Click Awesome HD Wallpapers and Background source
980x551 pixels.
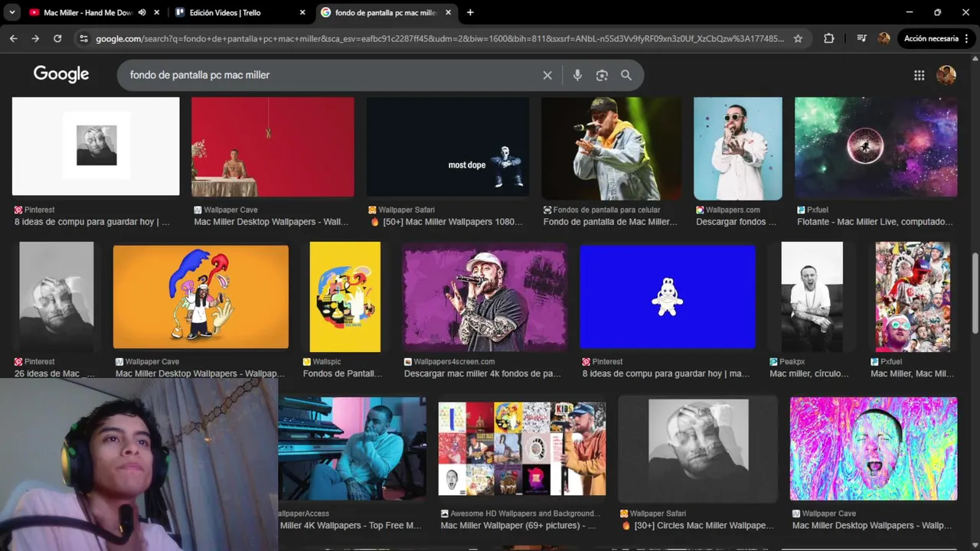pyautogui.click(x=521, y=514)
